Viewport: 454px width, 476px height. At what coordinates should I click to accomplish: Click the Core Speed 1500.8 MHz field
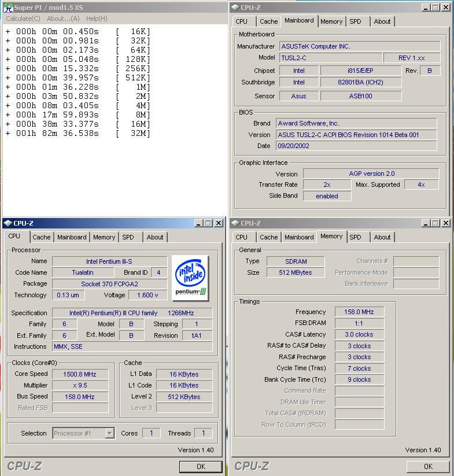80,374
